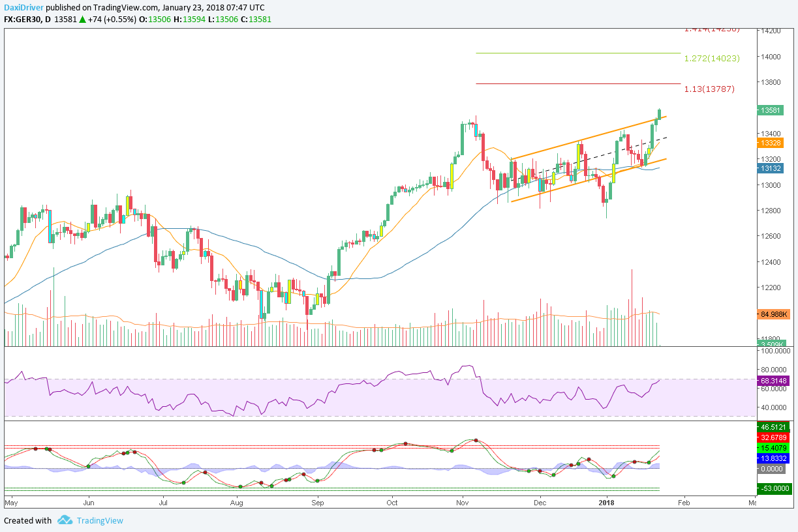This screenshot has height=532, width=798.
Task: Click the 100.0000 RSI axis label
Action: tap(775, 351)
